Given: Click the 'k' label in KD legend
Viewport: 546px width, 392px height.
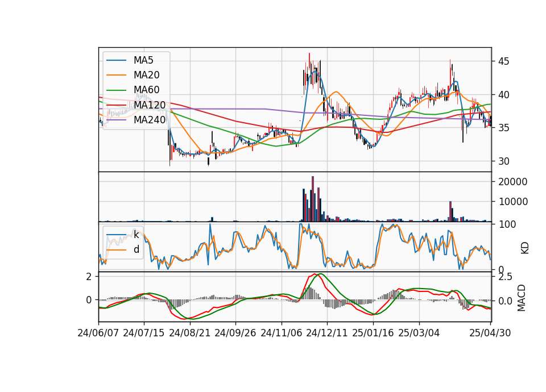Looking at the screenshot, I should coord(136,235).
